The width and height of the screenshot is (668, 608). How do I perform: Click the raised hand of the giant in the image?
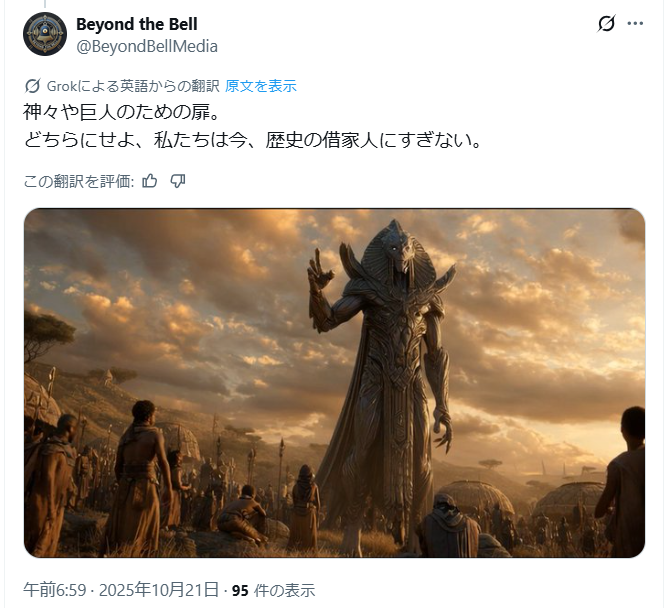pyautogui.click(x=319, y=269)
